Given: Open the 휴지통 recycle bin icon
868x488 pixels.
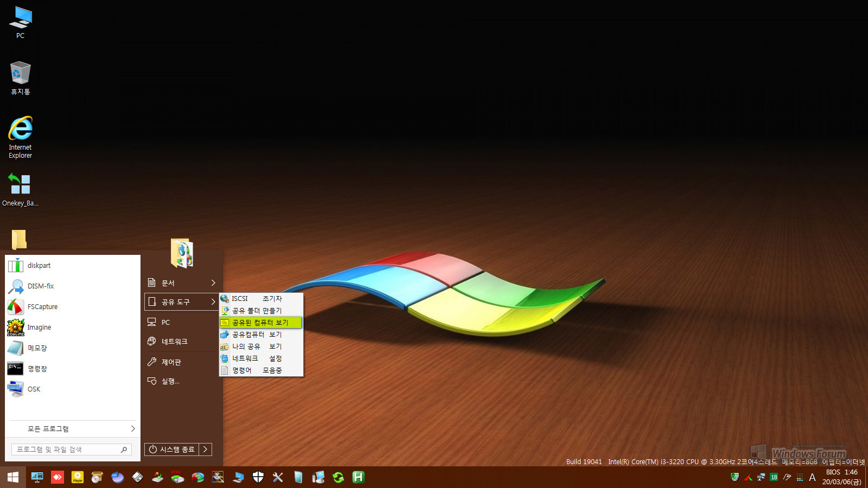Looking at the screenshot, I should point(21,79).
